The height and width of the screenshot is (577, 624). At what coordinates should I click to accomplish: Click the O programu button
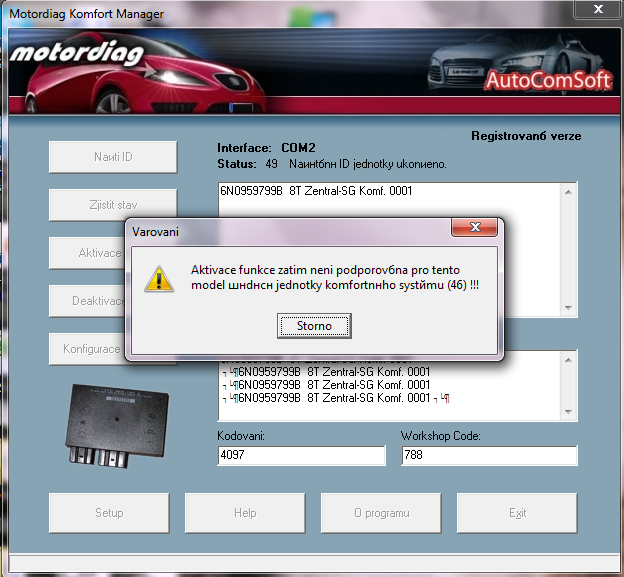[381, 513]
